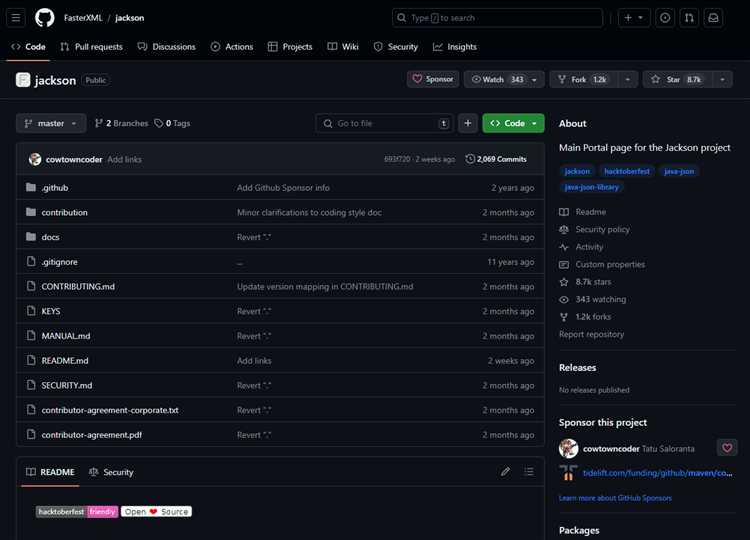Click the Open Source love badge
The height and width of the screenshot is (540, 750).
tap(156, 511)
